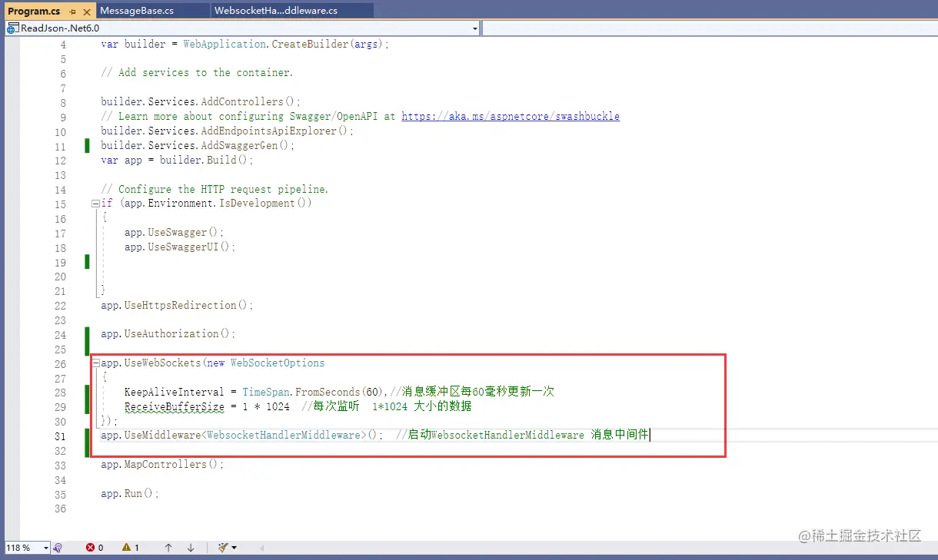Open the https://aka.ms/aspnetcore/swashbuckle link
938x560 pixels.
tap(511, 117)
